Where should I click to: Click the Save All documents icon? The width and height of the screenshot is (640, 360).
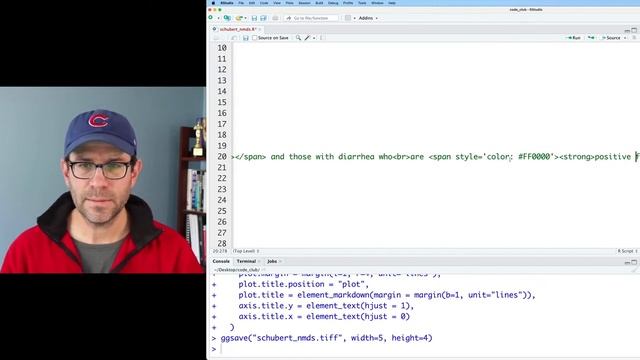click(x=263, y=18)
